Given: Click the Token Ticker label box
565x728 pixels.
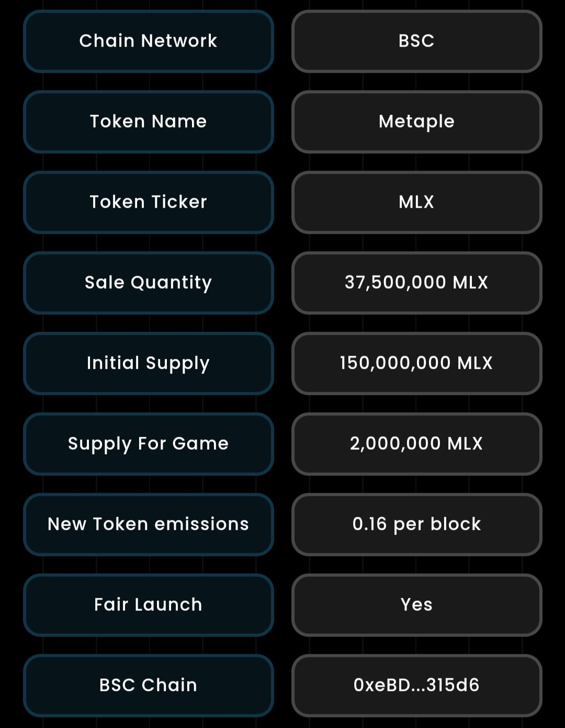Looking at the screenshot, I should pos(149,202).
